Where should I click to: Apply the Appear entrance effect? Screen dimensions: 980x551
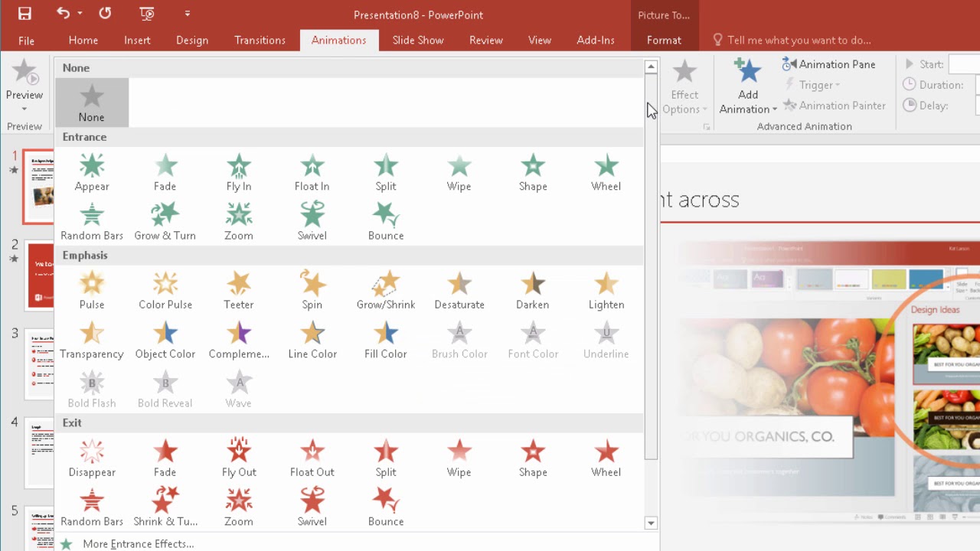pos(92,173)
